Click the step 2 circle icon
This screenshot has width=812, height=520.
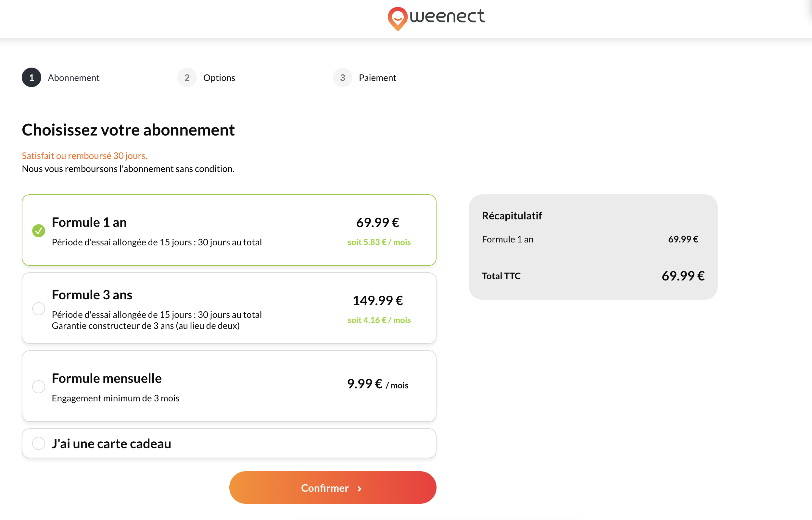pos(187,78)
